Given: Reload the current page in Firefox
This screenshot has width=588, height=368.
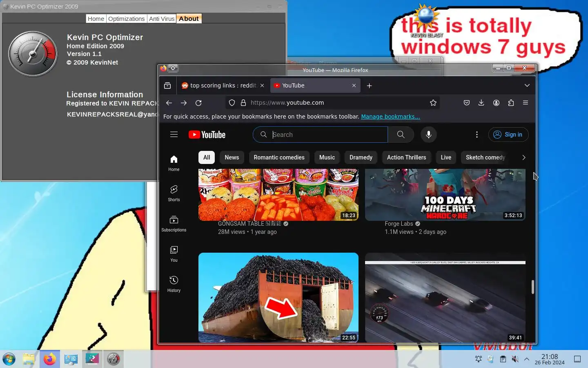Looking at the screenshot, I should pos(198,103).
